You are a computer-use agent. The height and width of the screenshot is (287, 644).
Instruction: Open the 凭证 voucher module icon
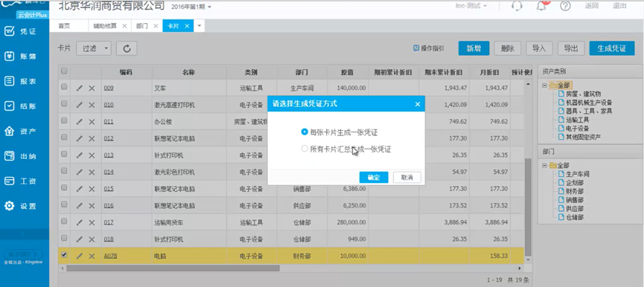(10, 31)
